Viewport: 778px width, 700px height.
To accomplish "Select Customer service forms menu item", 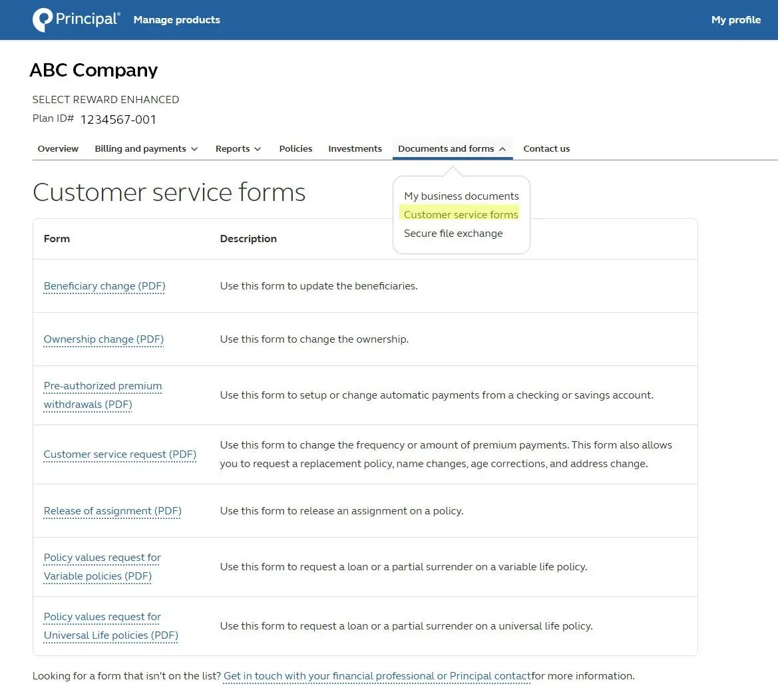I will click(461, 214).
